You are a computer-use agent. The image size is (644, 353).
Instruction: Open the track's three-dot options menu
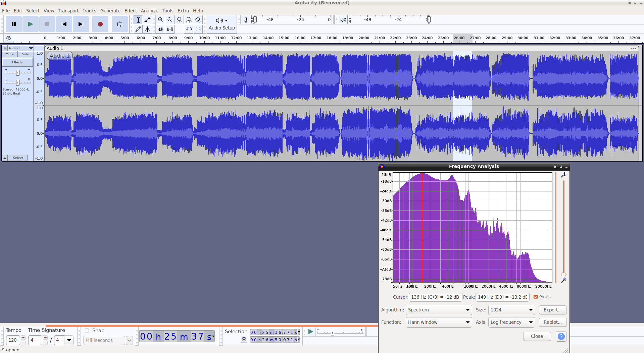tap(633, 49)
